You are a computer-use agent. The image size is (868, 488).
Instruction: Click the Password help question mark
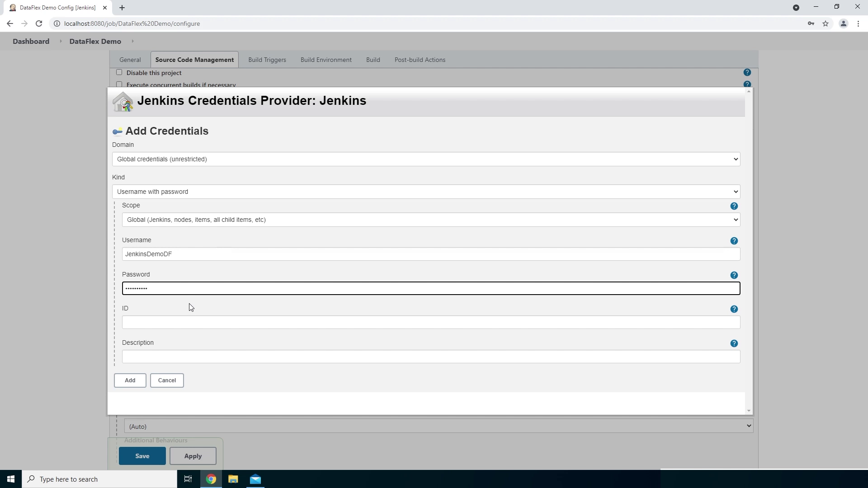pos(734,275)
